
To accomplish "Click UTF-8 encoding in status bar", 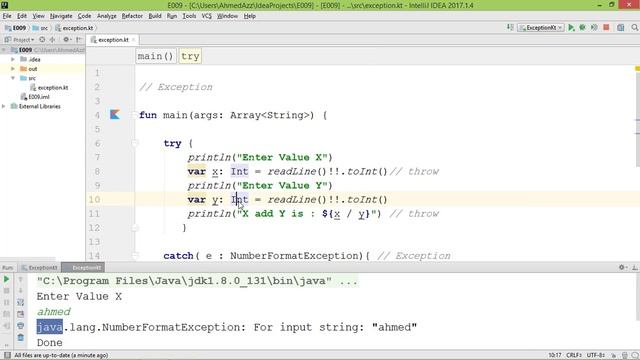I will [596, 355].
